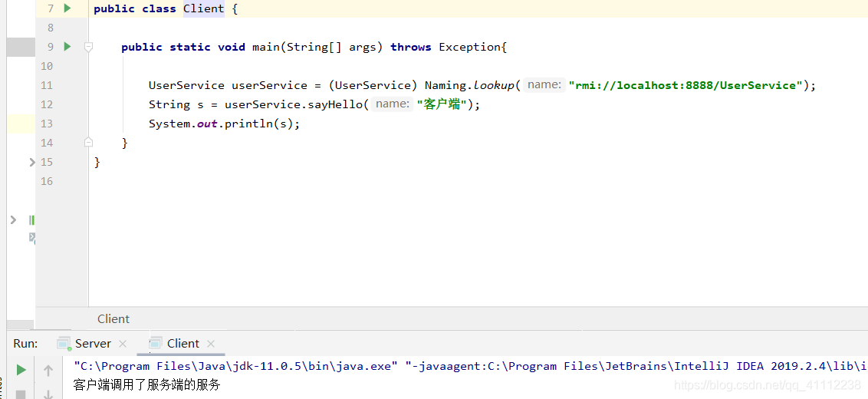Image resolution: width=868 pixels, height=399 pixels.
Task: Click the java.exe command line in console
Action: (471, 366)
